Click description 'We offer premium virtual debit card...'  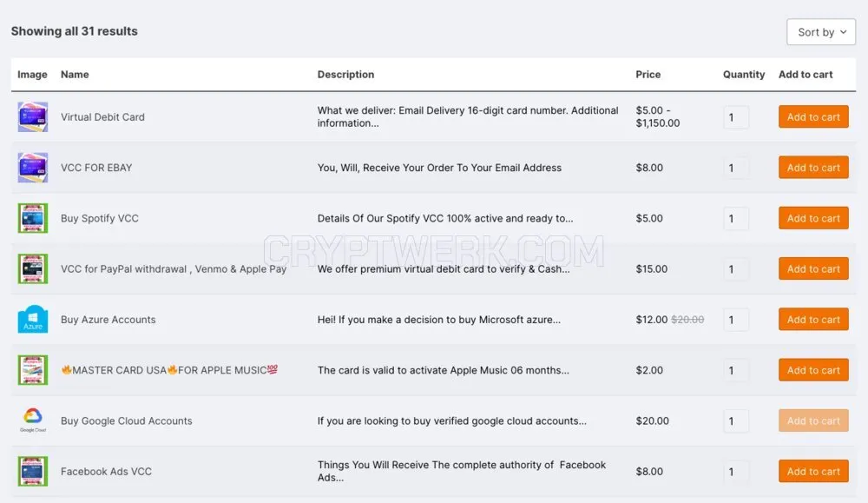(x=444, y=268)
